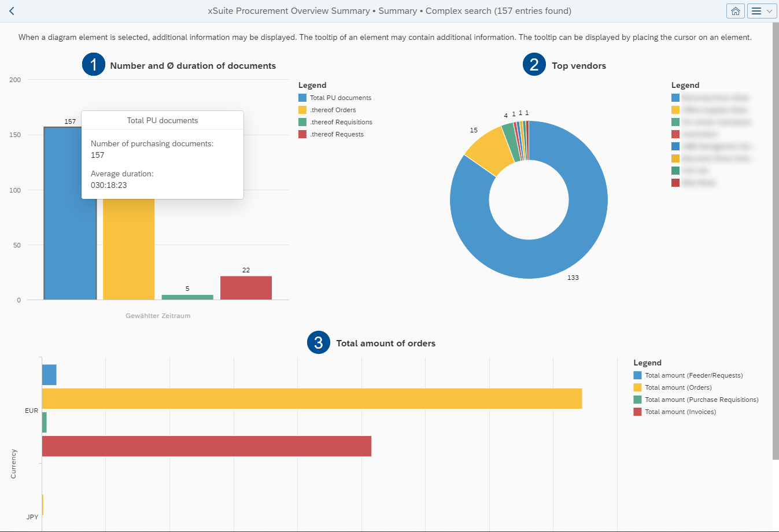Click the blue square beside Total PU documents

[x=302, y=97]
